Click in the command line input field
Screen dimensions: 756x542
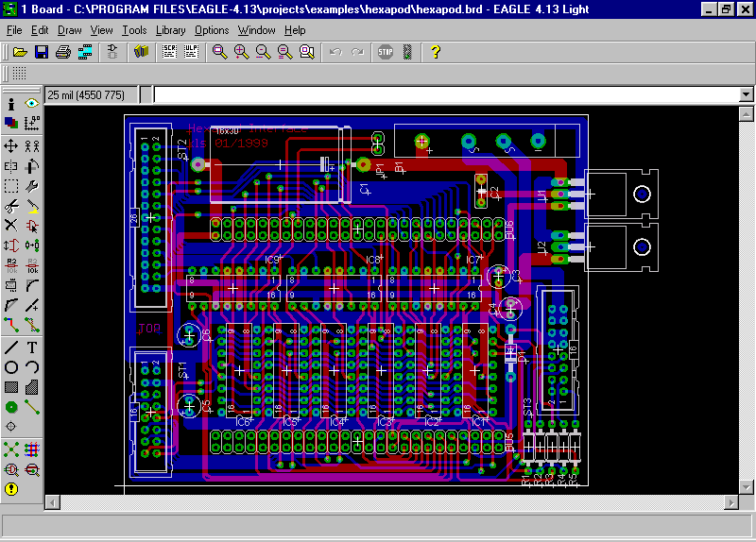(x=444, y=94)
